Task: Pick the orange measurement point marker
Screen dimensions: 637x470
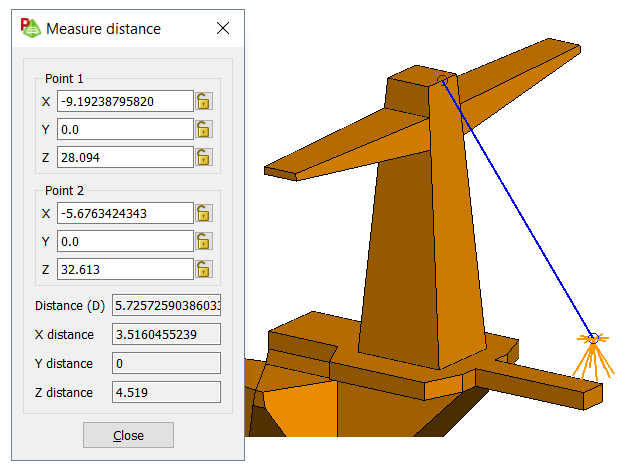Action: pyautogui.click(x=592, y=339)
